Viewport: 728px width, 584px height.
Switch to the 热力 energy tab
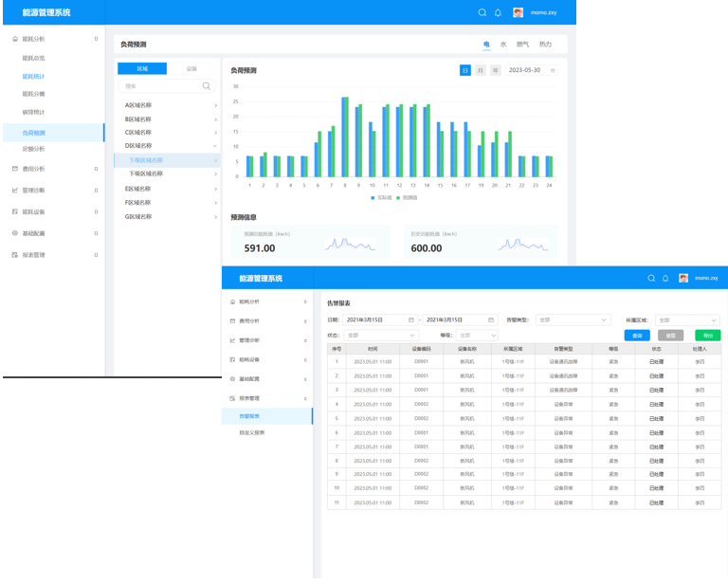click(545, 45)
